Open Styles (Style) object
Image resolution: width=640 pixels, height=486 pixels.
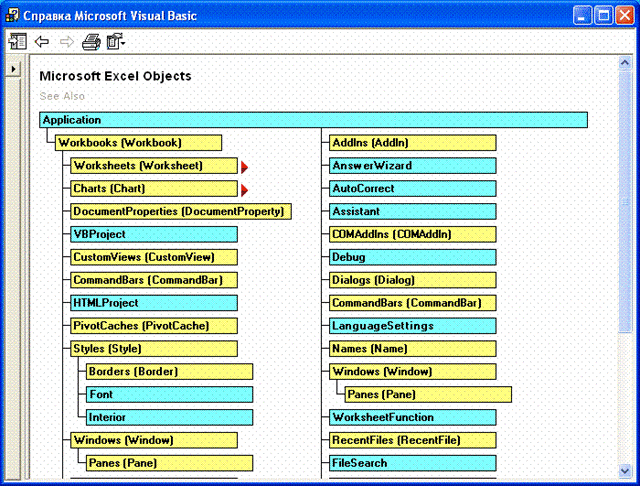154,348
